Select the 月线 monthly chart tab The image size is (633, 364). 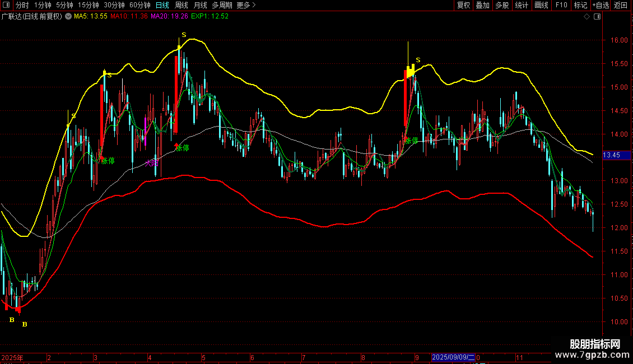pos(200,5)
